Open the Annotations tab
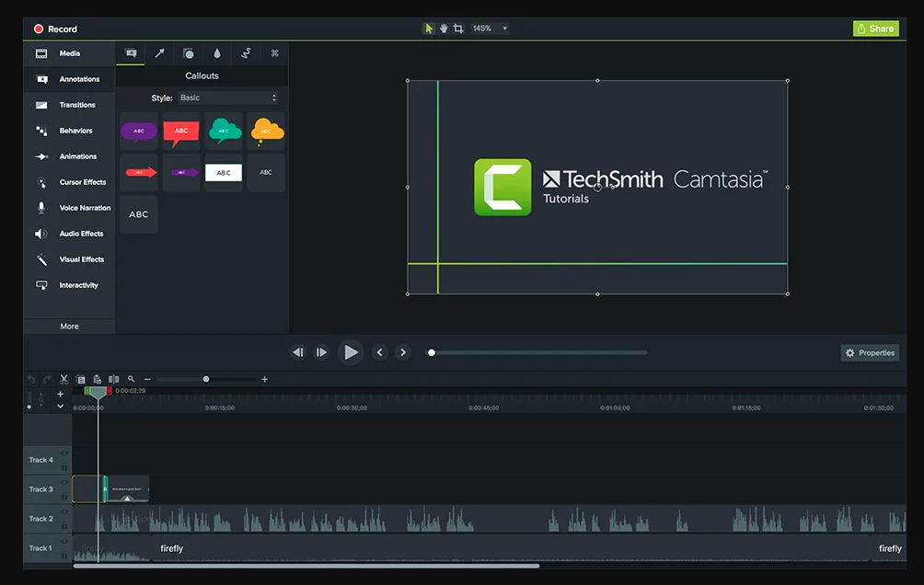924x585 pixels. pos(69,79)
